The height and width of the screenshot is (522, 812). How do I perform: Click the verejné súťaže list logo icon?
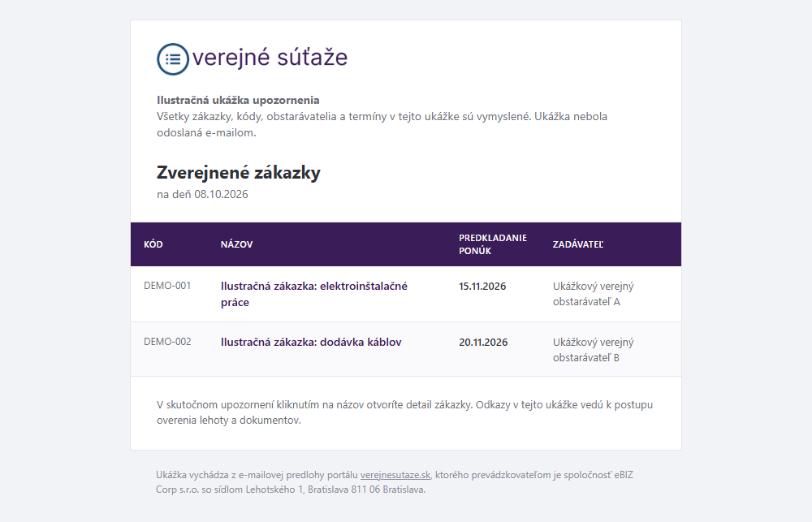point(173,59)
